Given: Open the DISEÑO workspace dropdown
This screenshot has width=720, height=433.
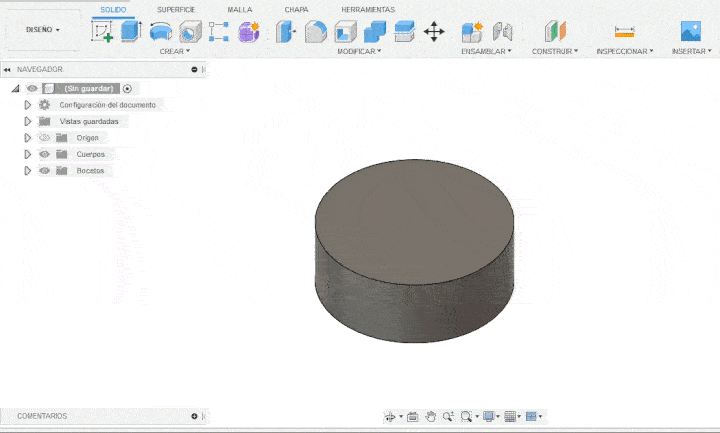Looking at the screenshot, I should coord(43,30).
